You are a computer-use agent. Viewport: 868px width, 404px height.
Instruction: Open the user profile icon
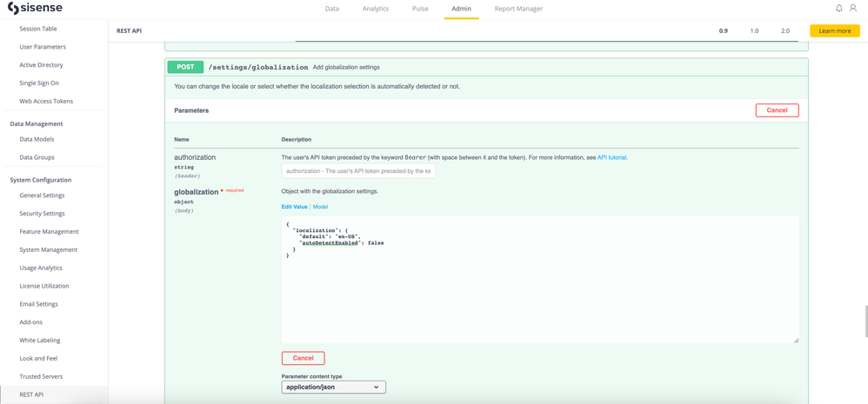pyautogui.click(x=853, y=9)
